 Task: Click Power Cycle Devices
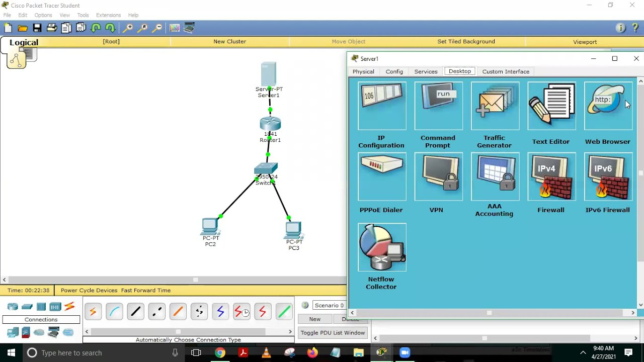(89, 290)
